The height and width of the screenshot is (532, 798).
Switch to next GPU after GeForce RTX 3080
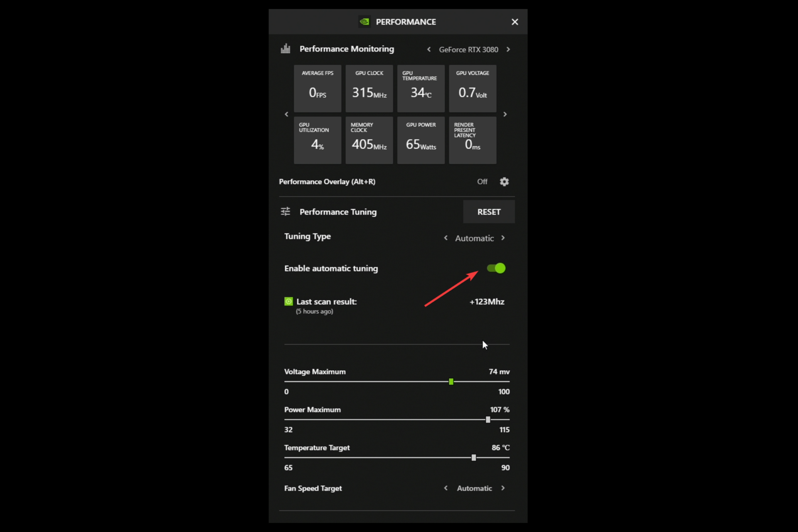508,49
